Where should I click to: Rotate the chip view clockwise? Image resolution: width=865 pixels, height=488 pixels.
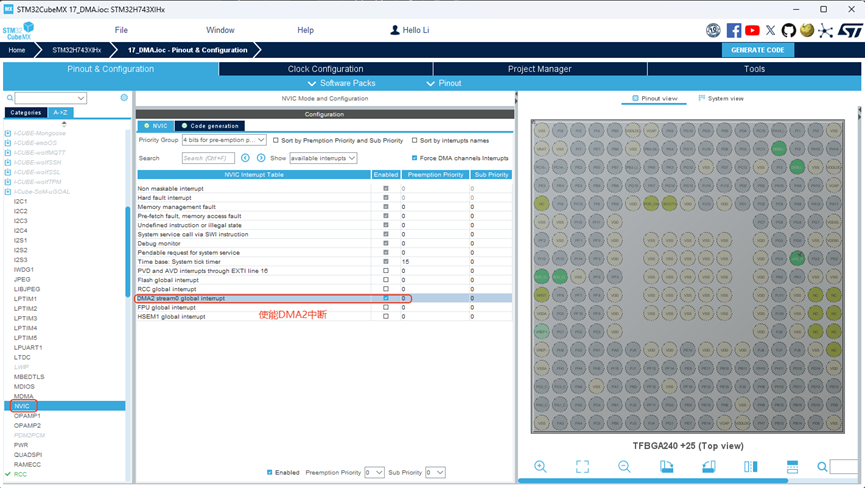click(666, 466)
